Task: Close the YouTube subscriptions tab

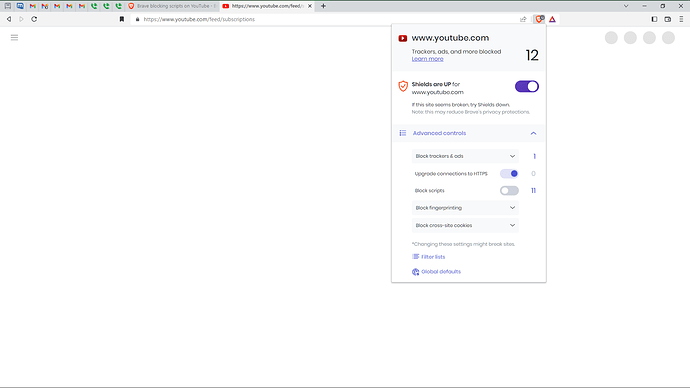Action: [x=310, y=6]
